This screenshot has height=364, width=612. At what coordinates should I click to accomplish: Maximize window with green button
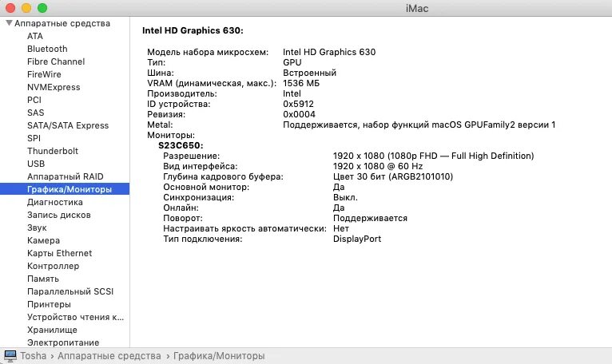pyautogui.click(x=42, y=8)
